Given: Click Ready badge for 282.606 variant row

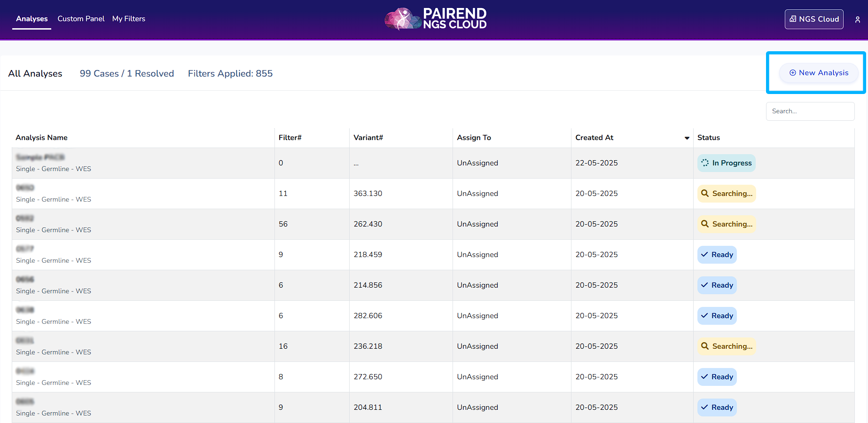Looking at the screenshot, I should coord(717,316).
